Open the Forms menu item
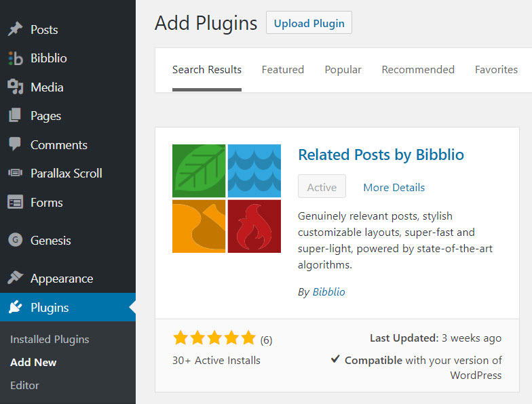Screen dimensions: 532x404 tap(68, 202)
